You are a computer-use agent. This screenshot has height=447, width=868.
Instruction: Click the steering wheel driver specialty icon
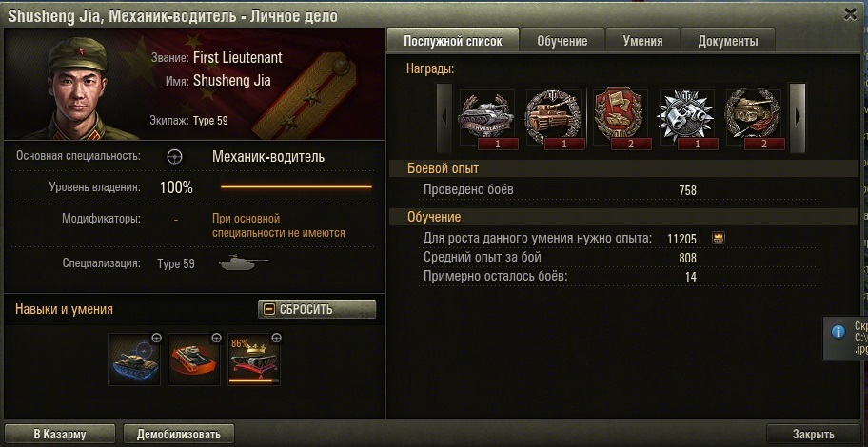click(175, 157)
